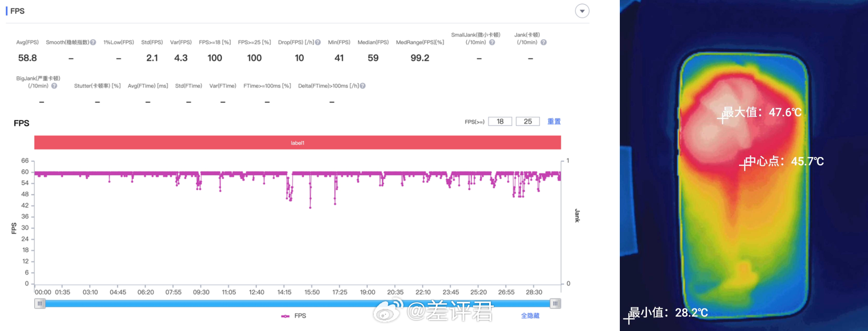This screenshot has height=331, width=868.
Task: Click the 全隐藏 hide-all link
Action: coord(530,316)
